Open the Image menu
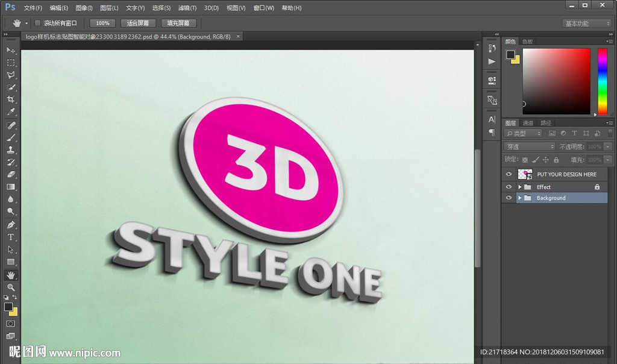Viewport: 617px width, 364px height. [x=84, y=8]
